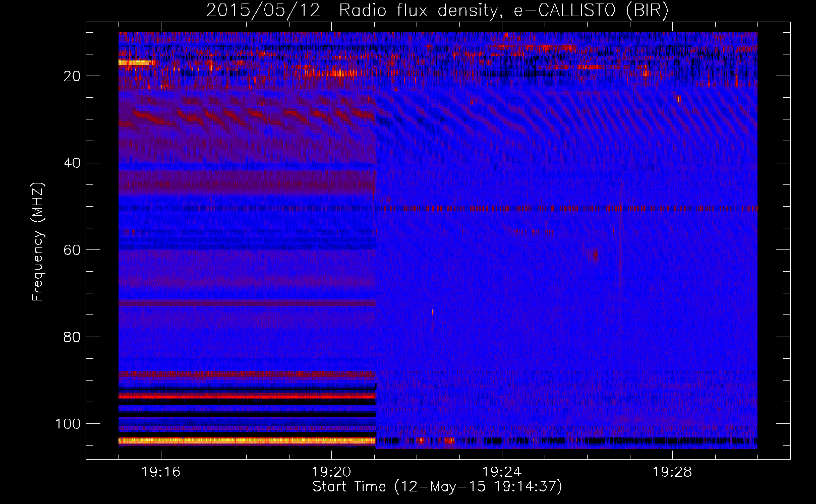Click the red interference band near 94 MHz
The image size is (816, 504).
click(x=247, y=396)
